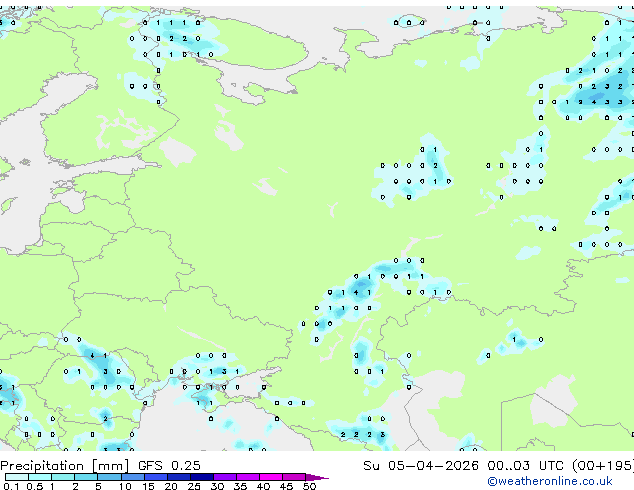Pick the 45–50 mm magenta legend swatch
This screenshot has width=634, height=490.
coord(294,477)
